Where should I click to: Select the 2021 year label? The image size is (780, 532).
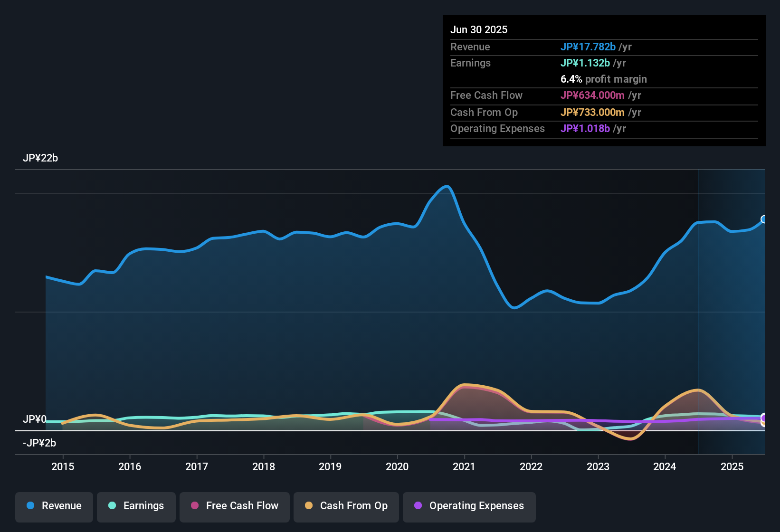pos(465,467)
